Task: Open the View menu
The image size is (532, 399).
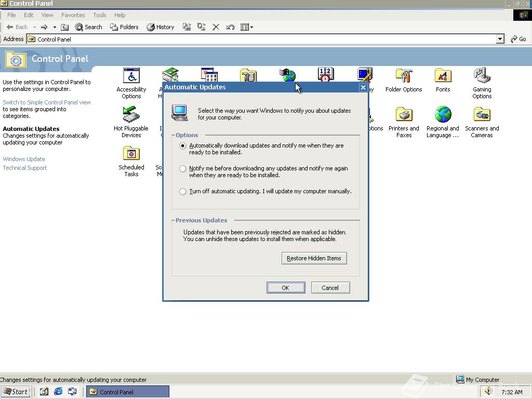Action: coord(47,15)
